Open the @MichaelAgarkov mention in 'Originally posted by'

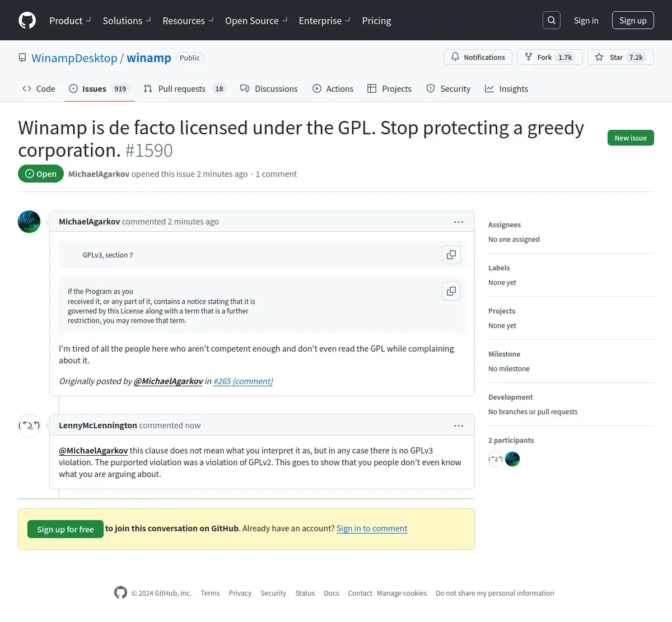point(168,381)
